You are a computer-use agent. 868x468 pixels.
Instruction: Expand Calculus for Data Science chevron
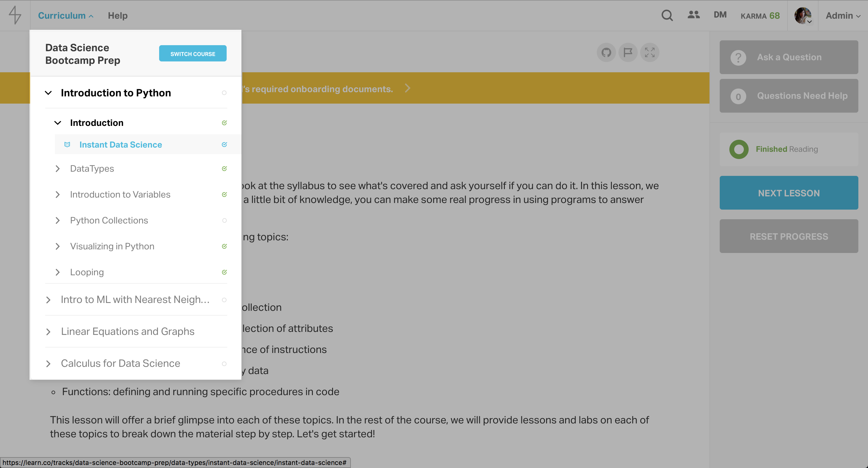click(48, 363)
